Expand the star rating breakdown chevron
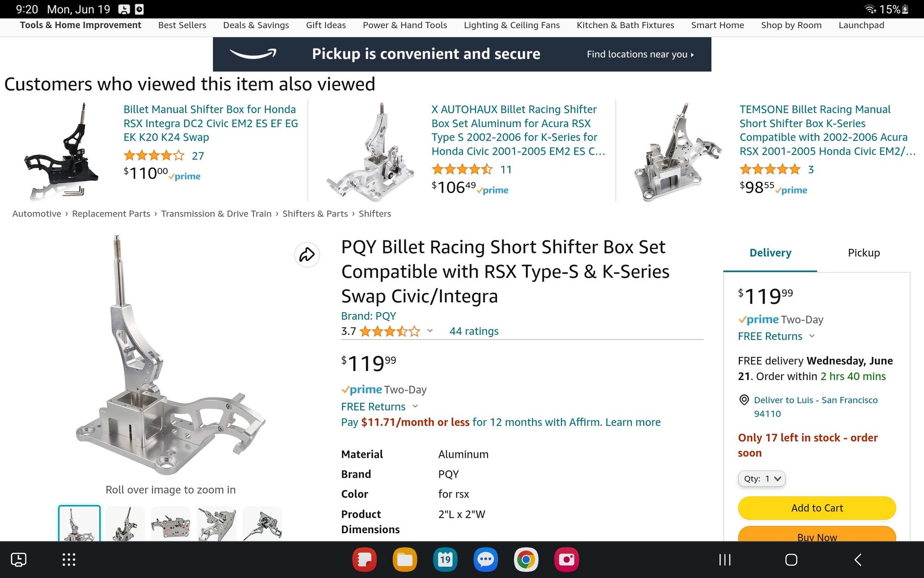 tap(430, 331)
